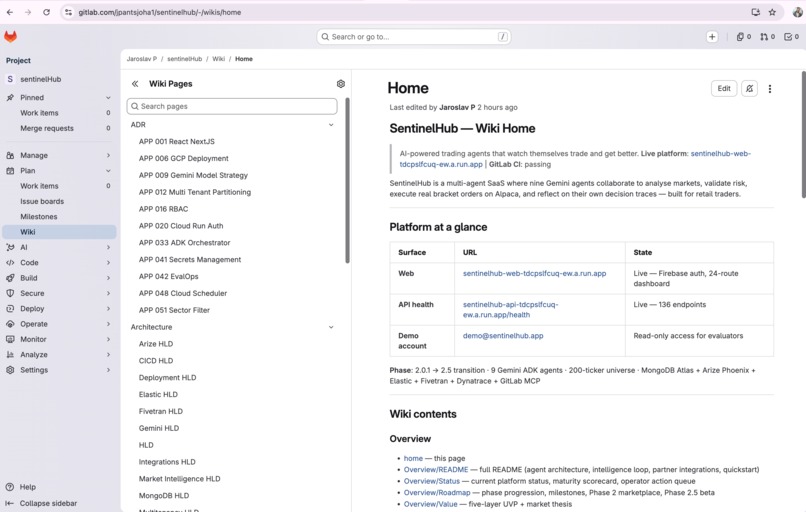Open APP 009 Gemini Model Strategy page

tap(193, 175)
